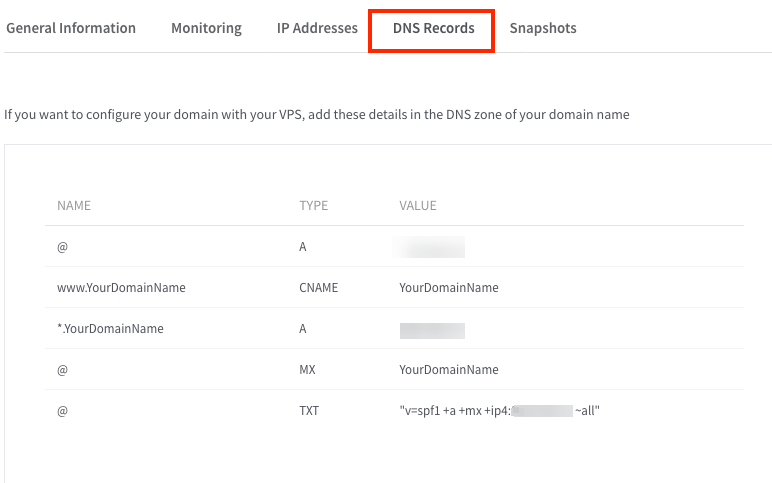Select the *.YourDomainName wildcard record name
This screenshot has height=483, width=772.
click(110, 329)
